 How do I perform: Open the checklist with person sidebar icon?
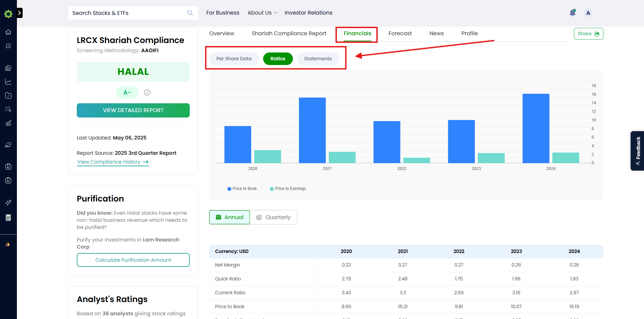[8, 109]
